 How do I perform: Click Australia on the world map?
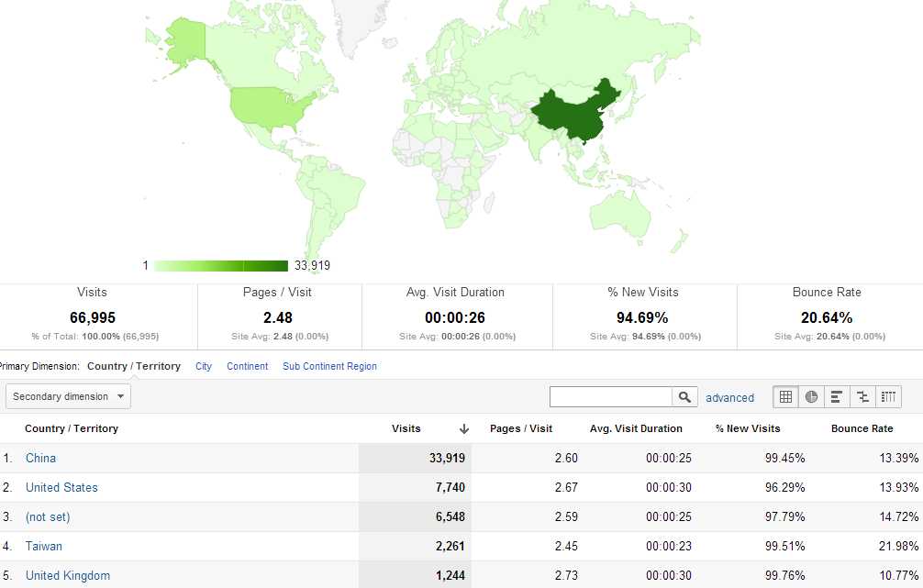point(619,213)
